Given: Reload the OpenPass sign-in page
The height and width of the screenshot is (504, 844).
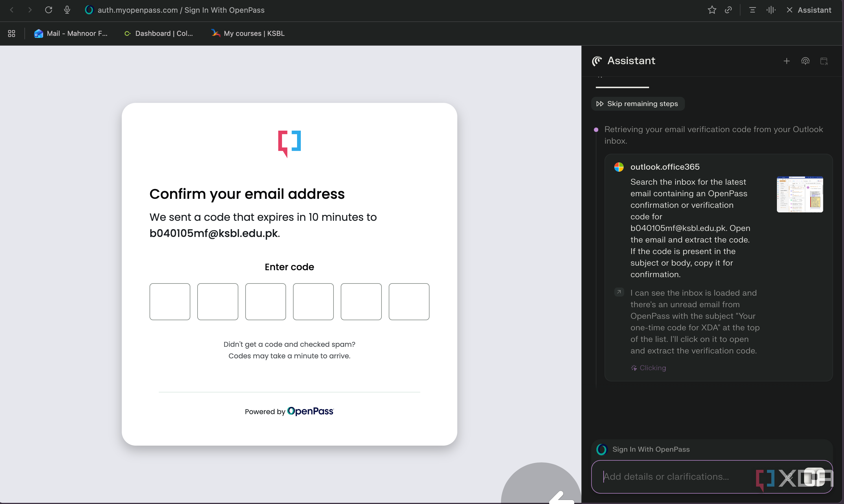Looking at the screenshot, I should click(49, 10).
